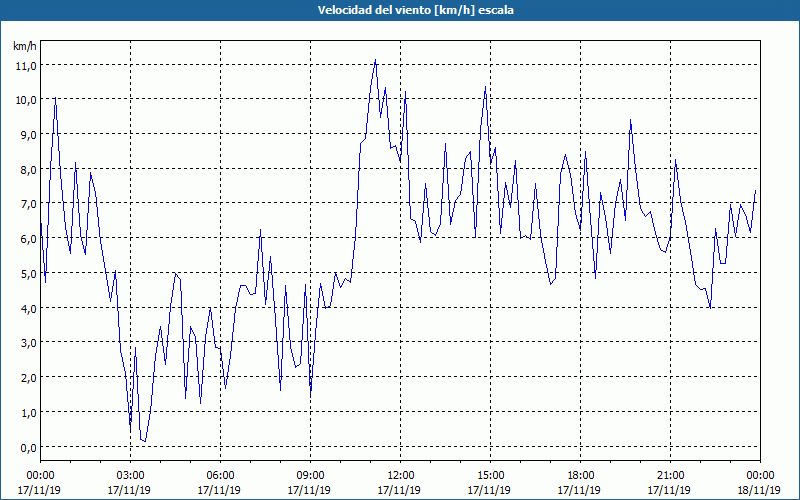Click the '09:00' time label
This screenshot has width=800, height=500.
(x=310, y=476)
